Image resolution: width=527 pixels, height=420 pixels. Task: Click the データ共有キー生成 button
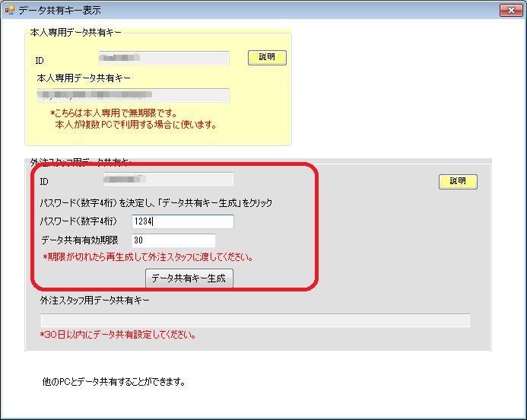click(x=189, y=278)
